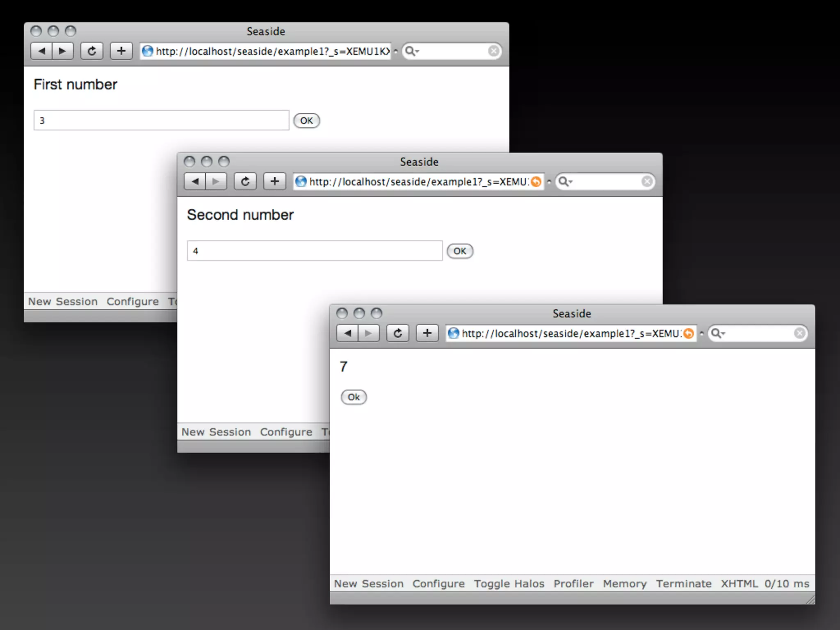Open Memory in the Seaside bottom toolbar
Image resolution: width=840 pixels, height=630 pixels.
[624, 584]
